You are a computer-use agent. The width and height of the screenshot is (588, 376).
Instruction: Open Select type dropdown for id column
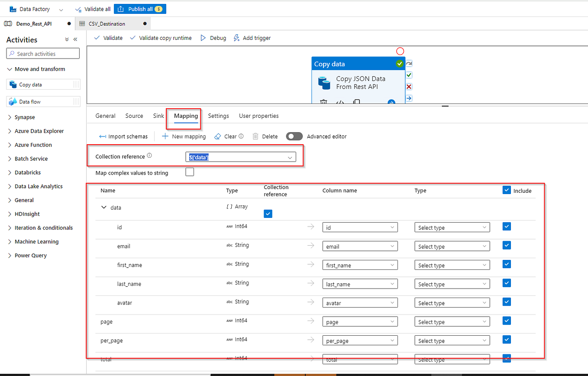[x=452, y=227]
